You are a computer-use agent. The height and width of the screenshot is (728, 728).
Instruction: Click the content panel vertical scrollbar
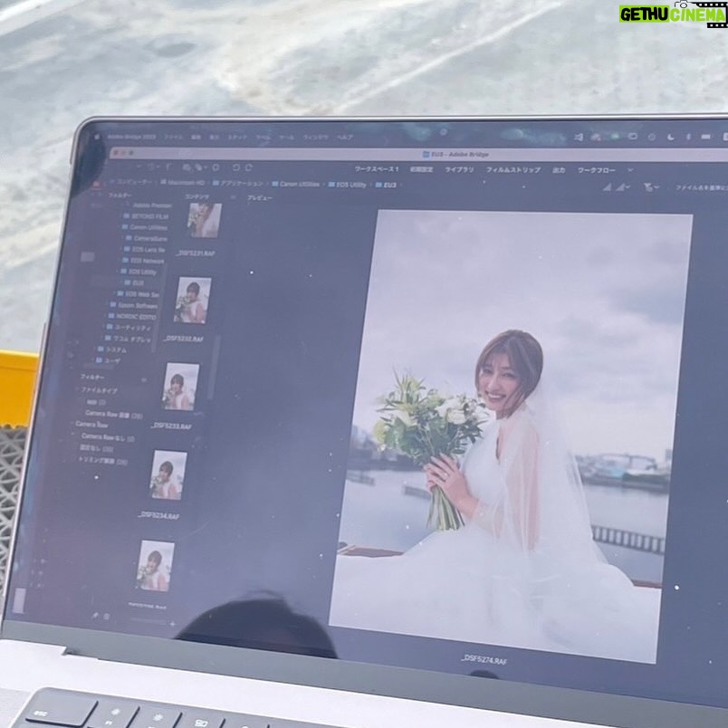(x=214, y=367)
